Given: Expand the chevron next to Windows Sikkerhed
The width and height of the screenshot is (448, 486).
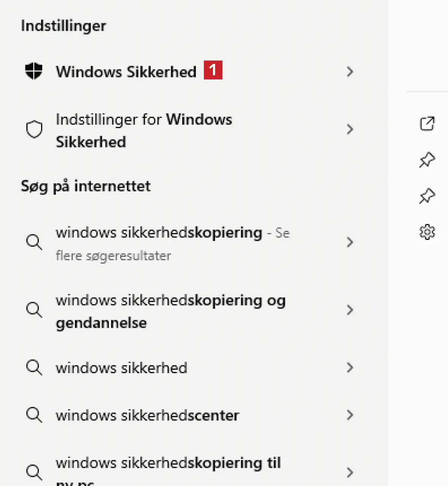Looking at the screenshot, I should (350, 71).
